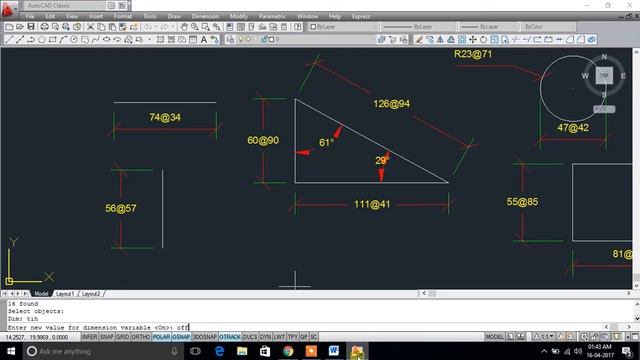This screenshot has height=360, width=640.
Task: Select the Erase tool in Modify toolbar
Action: (x=419, y=40)
